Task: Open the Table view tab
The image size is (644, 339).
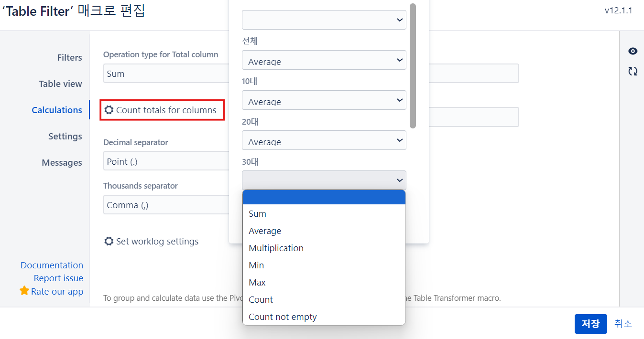Action: (x=61, y=84)
